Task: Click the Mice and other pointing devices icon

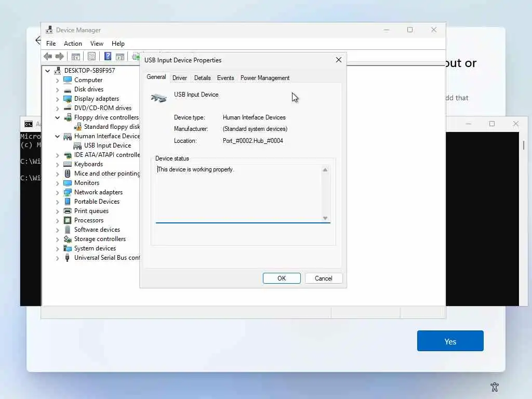Action: [68, 174]
